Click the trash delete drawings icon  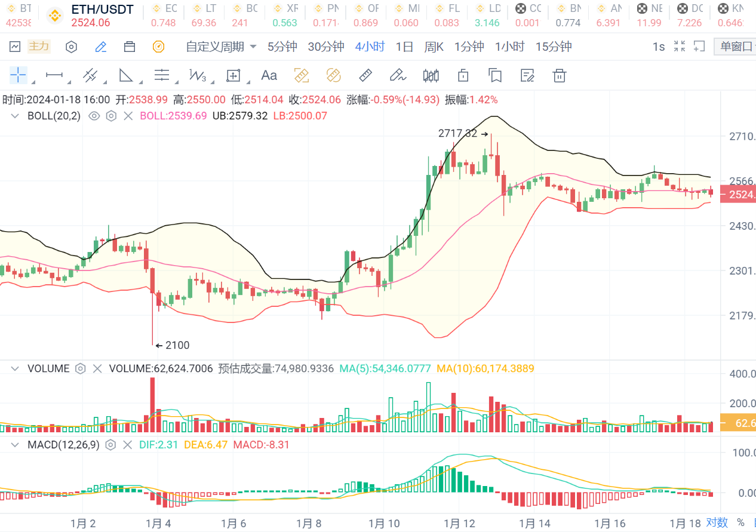[559, 75]
